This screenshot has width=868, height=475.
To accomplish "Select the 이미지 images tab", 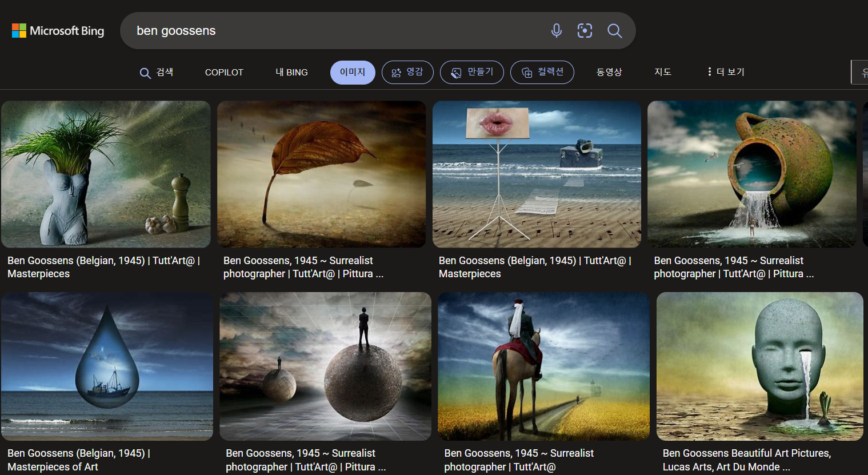I will [353, 72].
